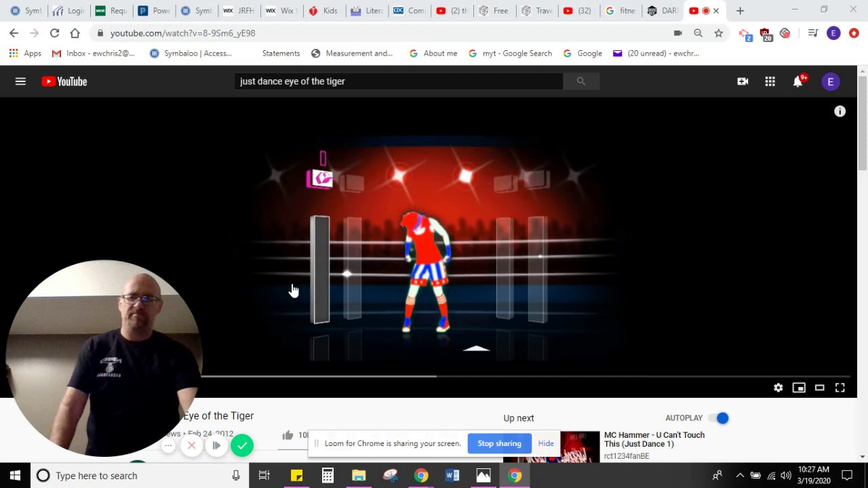Open Loom more options dots
This screenshot has width=868, height=488.
pyautogui.click(x=168, y=445)
